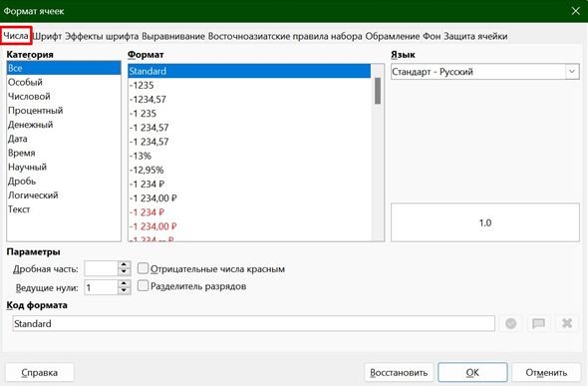The image size is (588, 386).
Task: Select category Логический
Action: (64, 195)
